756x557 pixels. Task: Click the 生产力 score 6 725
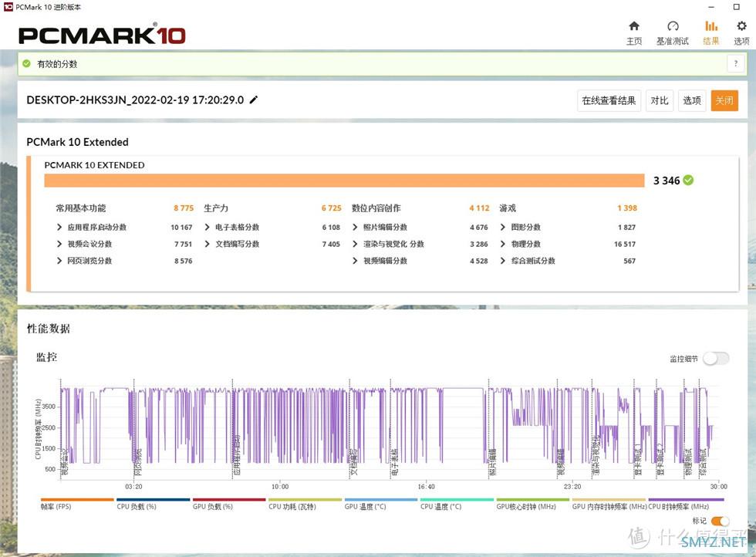tap(331, 208)
